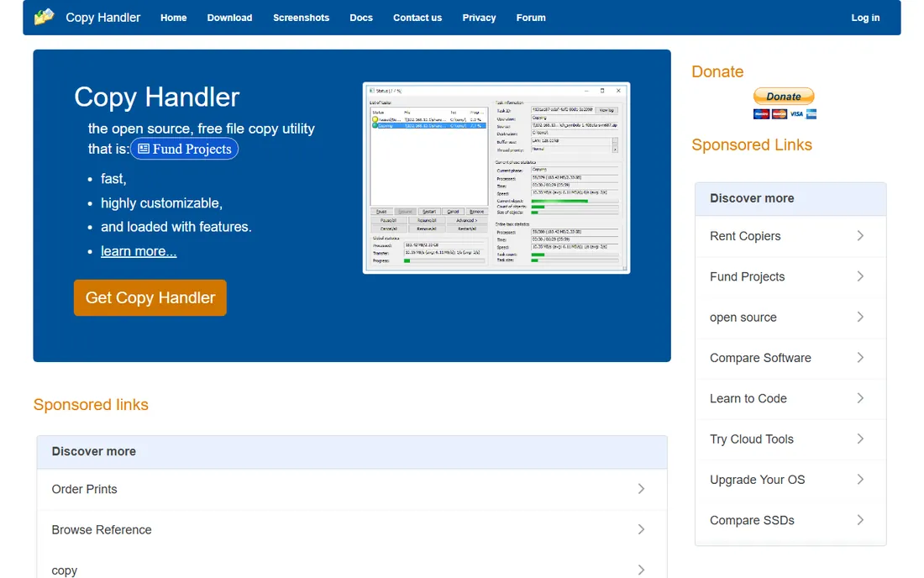
Task: Click the Get Copy Handler button
Action: click(x=150, y=297)
